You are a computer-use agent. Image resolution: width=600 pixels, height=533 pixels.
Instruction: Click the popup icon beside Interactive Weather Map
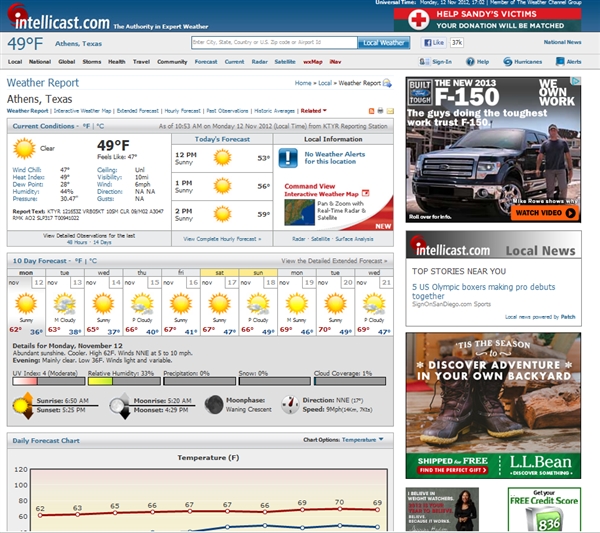[x=365, y=193]
